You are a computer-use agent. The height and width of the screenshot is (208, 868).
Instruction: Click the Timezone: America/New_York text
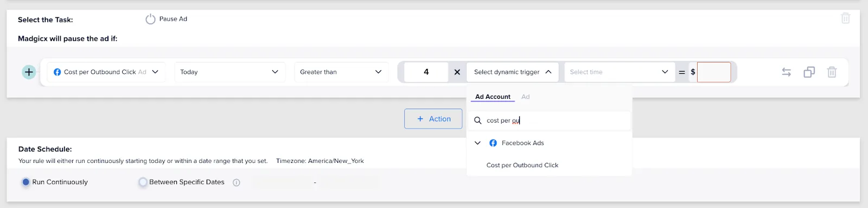tap(320, 161)
